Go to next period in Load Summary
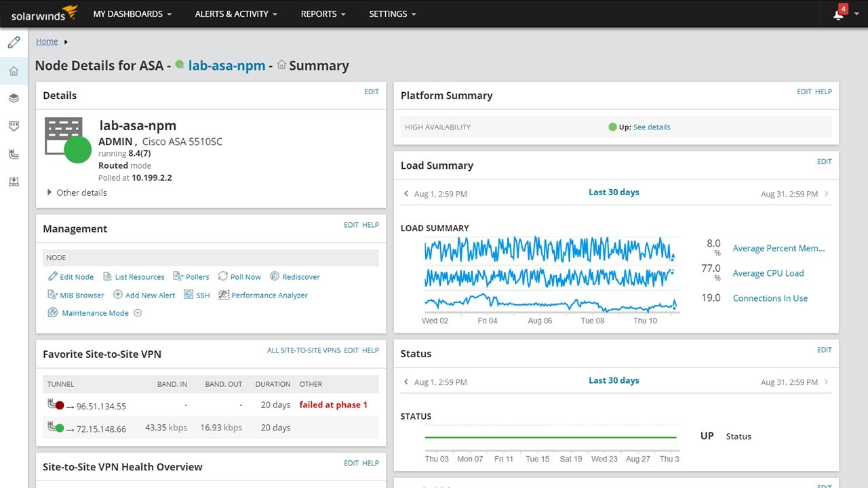The height and width of the screenshot is (488, 868). [x=826, y=194]
